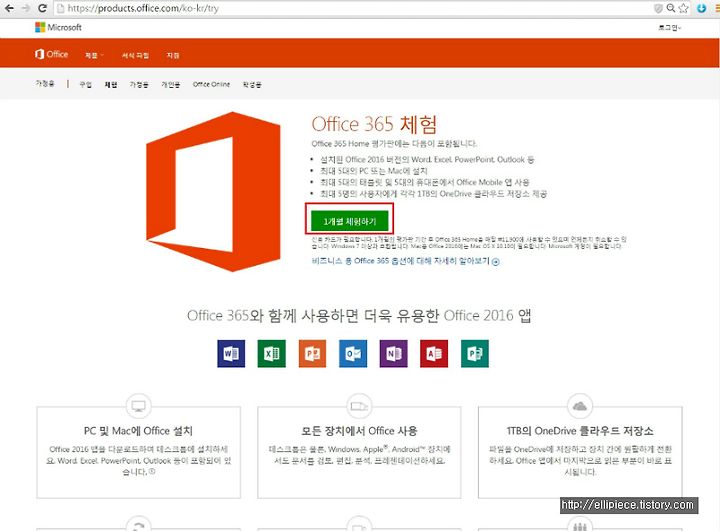The width and height of the screenshot is (720, 531).
Task: Click the Microsoft logo
Action: pos(58,27)
